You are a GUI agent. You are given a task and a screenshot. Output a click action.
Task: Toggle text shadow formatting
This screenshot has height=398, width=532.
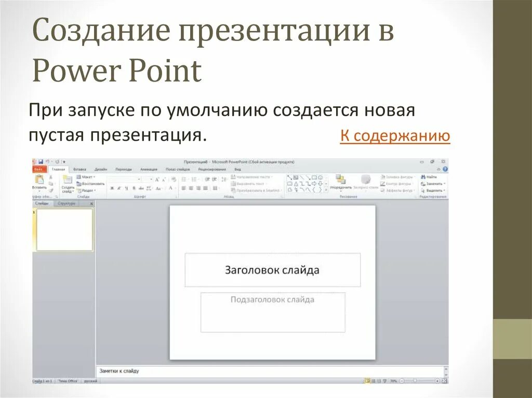[134, 188]
